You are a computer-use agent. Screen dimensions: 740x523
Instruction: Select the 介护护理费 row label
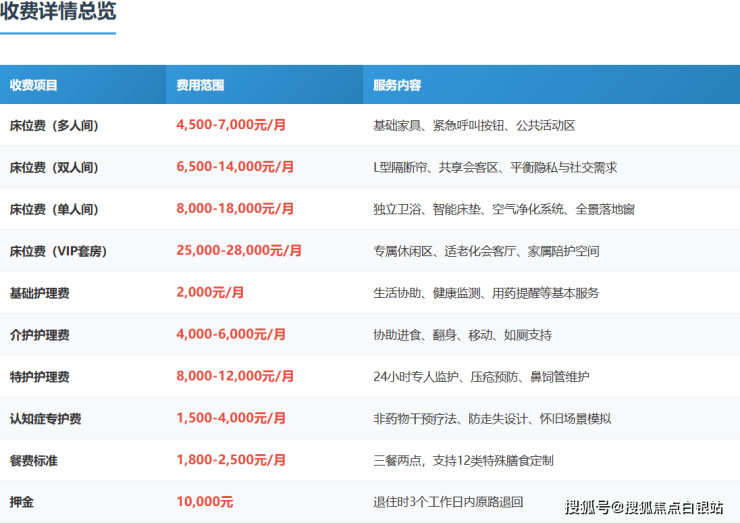pyautogui.click(x=40, y=335)
